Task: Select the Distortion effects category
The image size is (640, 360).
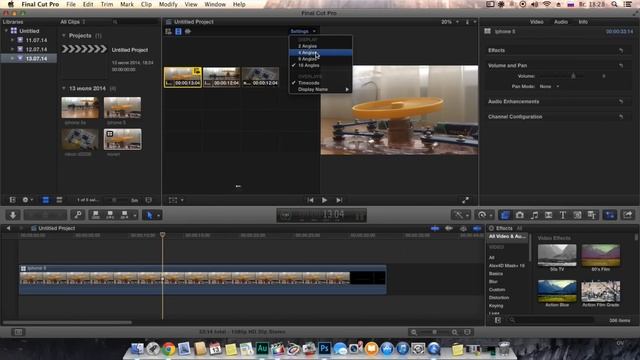Action: [x=499, y=298]
